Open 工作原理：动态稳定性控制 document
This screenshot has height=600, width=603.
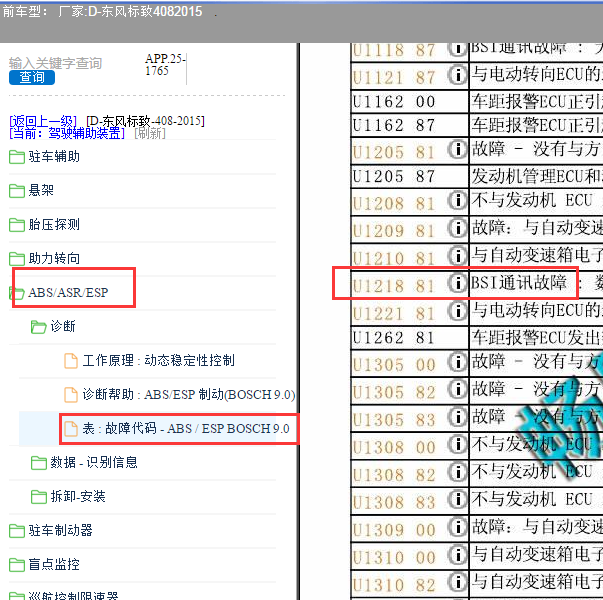pyautogui.click(x=158, y=360)
